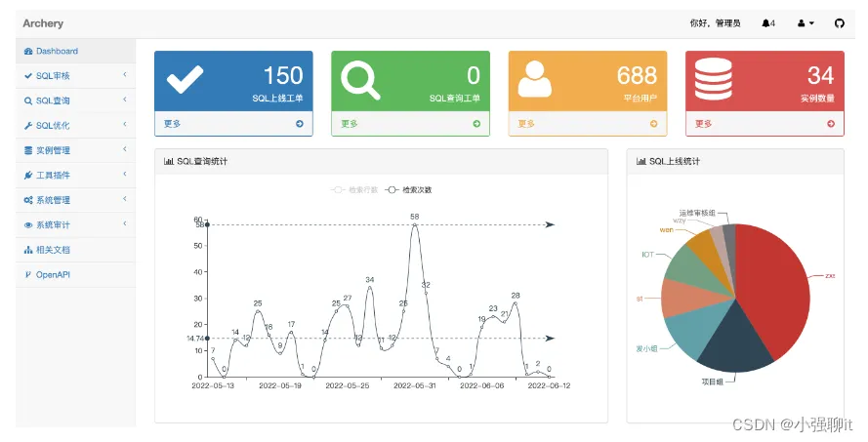868x442 pixels.
Task: Expand the SQL审核 submenu chevron
Action: [x=125, y=75]
